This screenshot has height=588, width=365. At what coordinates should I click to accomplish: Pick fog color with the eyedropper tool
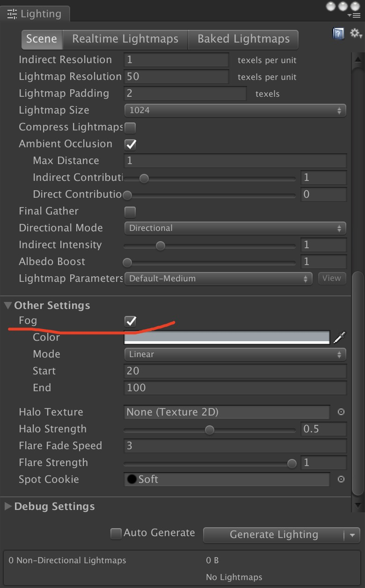pos(340,337)
